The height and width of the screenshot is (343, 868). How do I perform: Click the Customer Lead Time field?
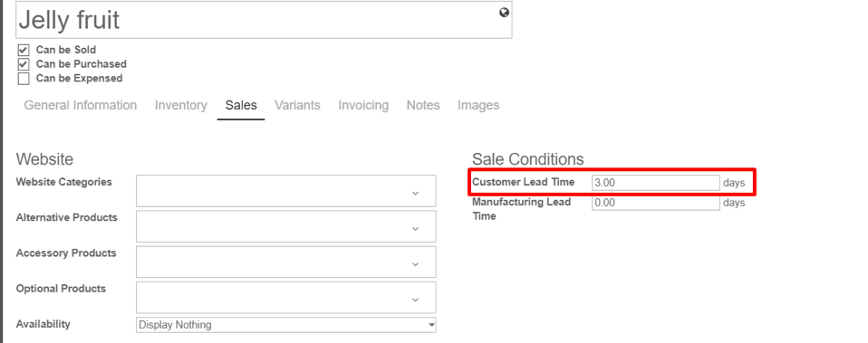pyautogui.click(x=655, y=183)
